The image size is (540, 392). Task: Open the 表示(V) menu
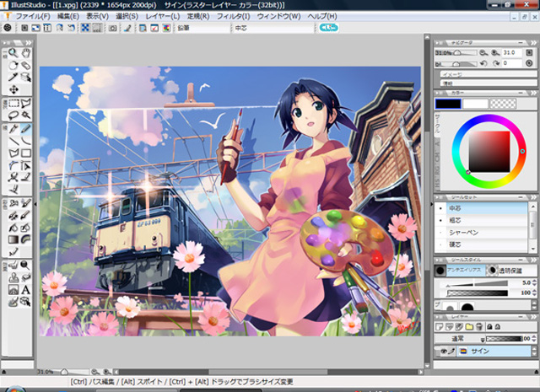pyautogui.click(x=98, y=16)
